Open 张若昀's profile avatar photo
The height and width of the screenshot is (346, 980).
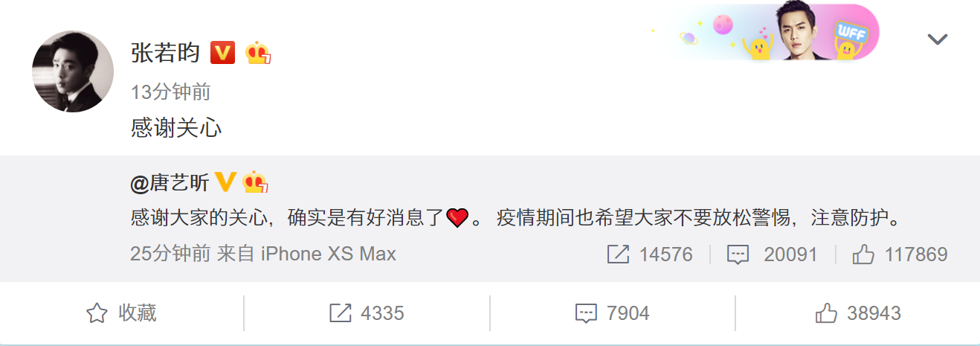coord(73,71)
